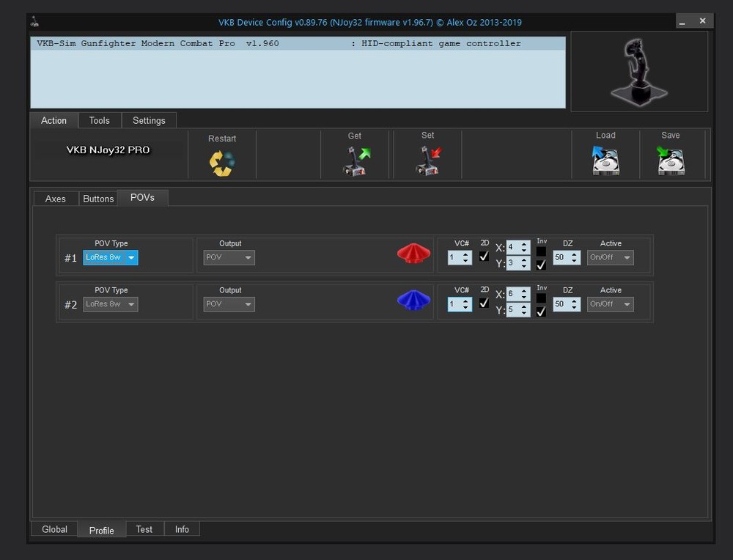Image resolution: width=733 pixels, height=560 pixels.
Task: Click the Set joystick icon
Action: click(x=428, y=161)
